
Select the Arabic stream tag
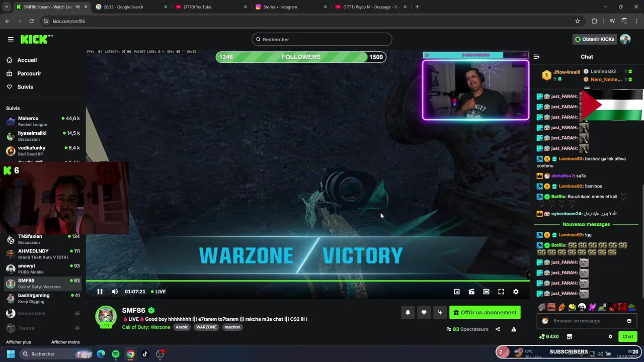click(x=182, y=327)
